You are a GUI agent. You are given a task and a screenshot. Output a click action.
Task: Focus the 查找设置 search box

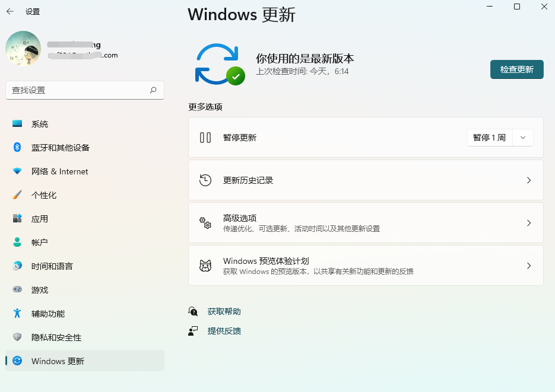pyautogui.click(x=85, y=90)
